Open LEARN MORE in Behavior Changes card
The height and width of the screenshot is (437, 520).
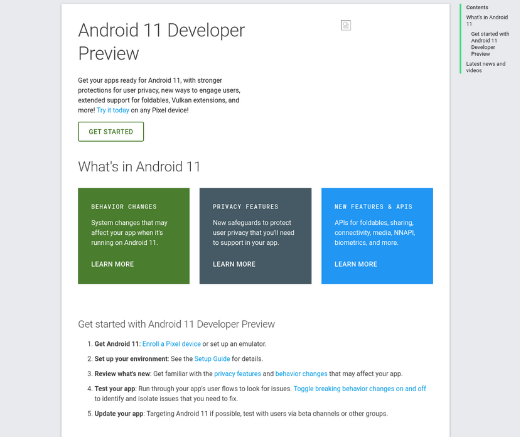click(x=113, y=264)
